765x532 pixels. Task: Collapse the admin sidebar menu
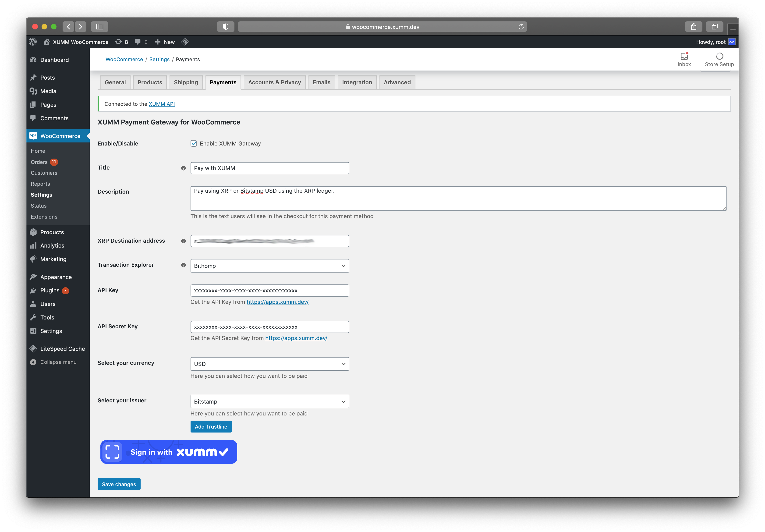click(58, 362)
